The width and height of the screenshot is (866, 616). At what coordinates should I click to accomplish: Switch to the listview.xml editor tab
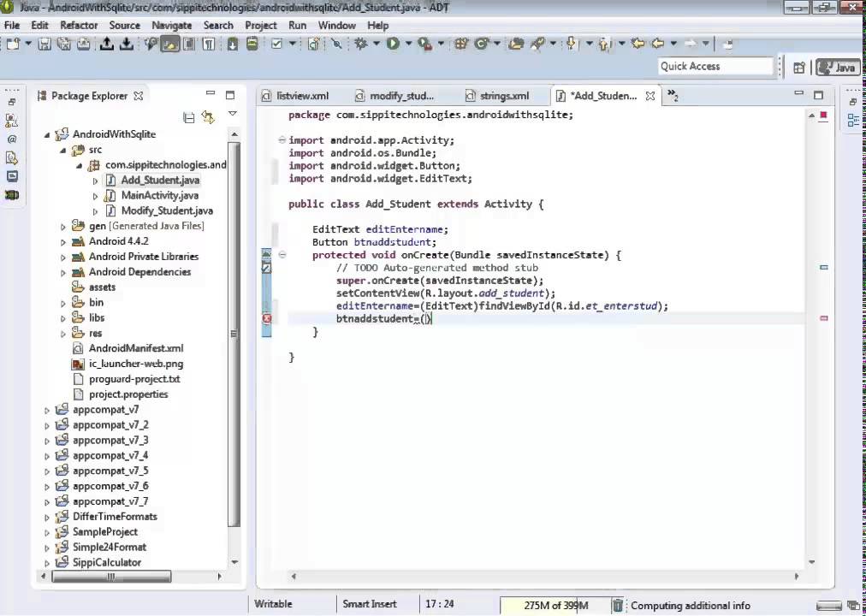(303, 96)
